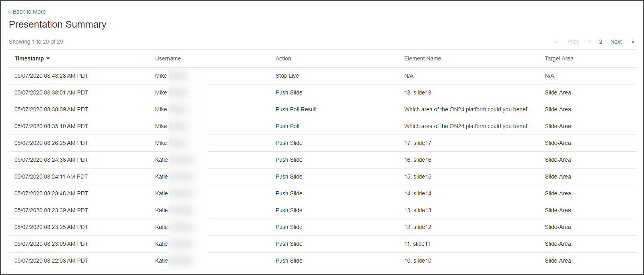Click the » last-page pagination icon
Screen dimensions: 644x275
[x=633, y=42]
